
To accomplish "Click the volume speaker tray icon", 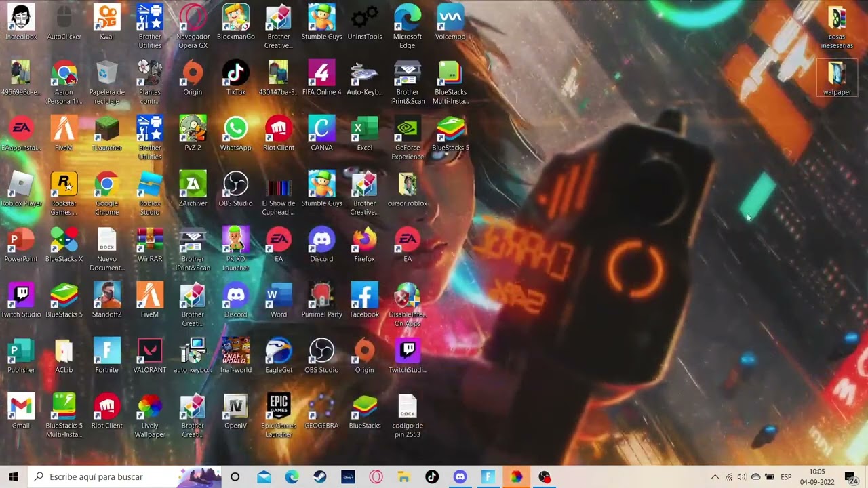I will click(742, 476).
